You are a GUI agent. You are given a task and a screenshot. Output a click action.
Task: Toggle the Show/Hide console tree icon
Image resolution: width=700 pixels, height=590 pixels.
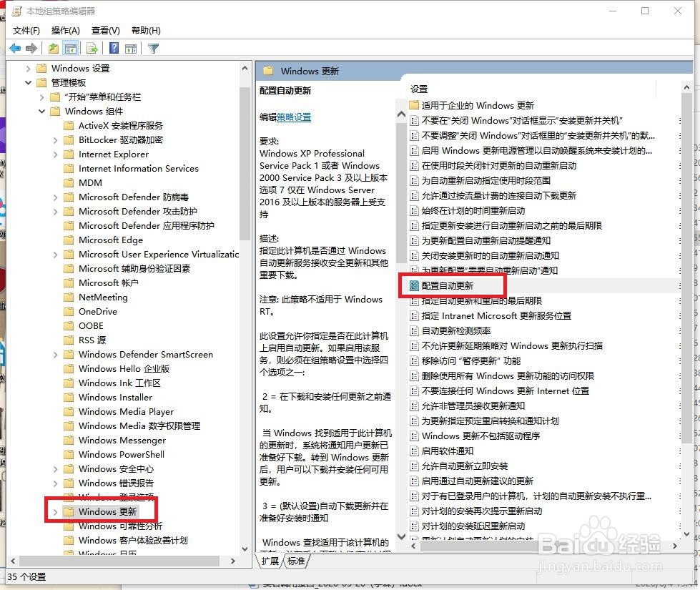click(71, 48)
